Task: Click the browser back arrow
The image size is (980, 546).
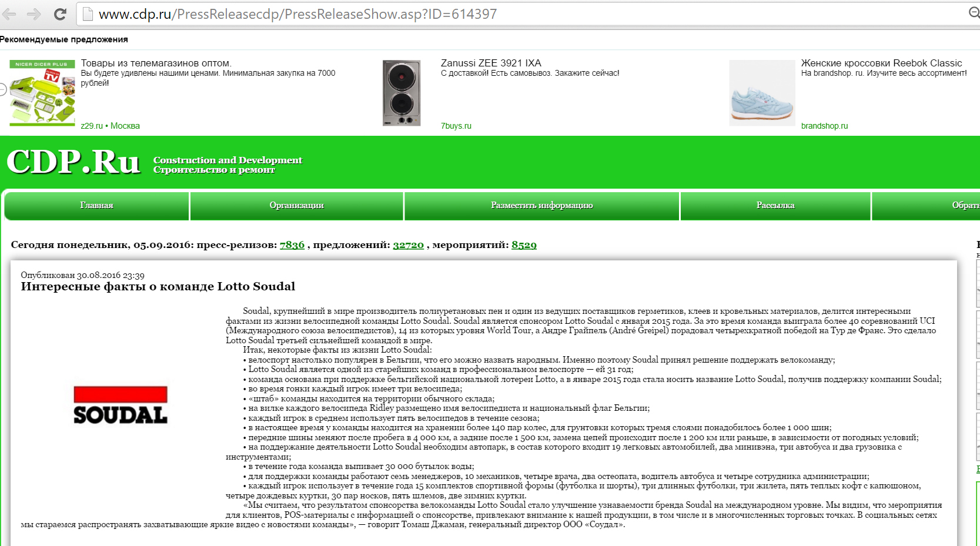Action: point(9,14)
